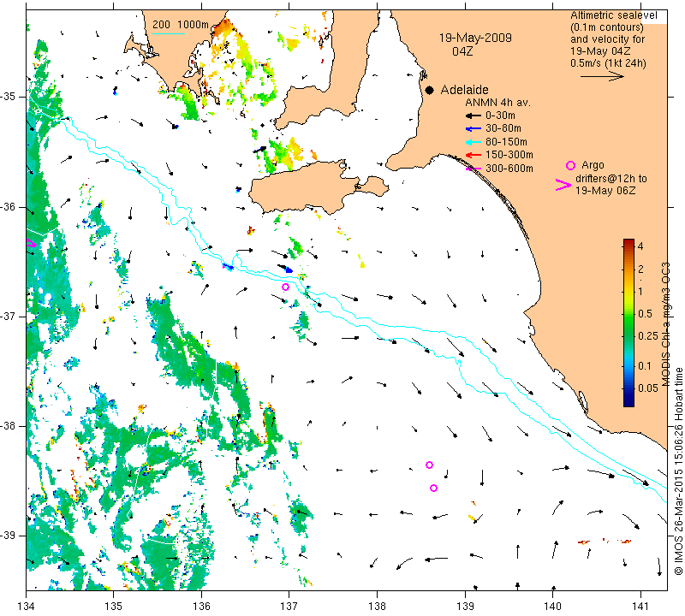Click the cyan 80-150m legend arrow
685x616 pixels.
tap(474, 142)
